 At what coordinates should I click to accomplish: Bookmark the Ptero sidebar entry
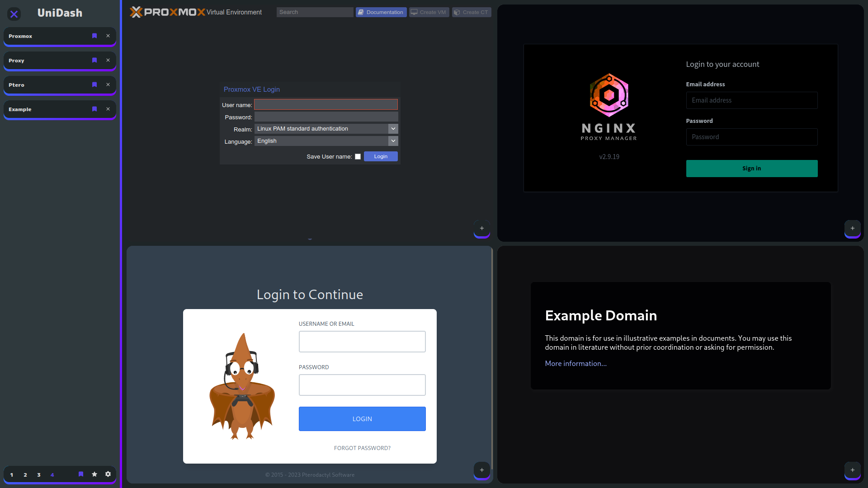[94, 84]
